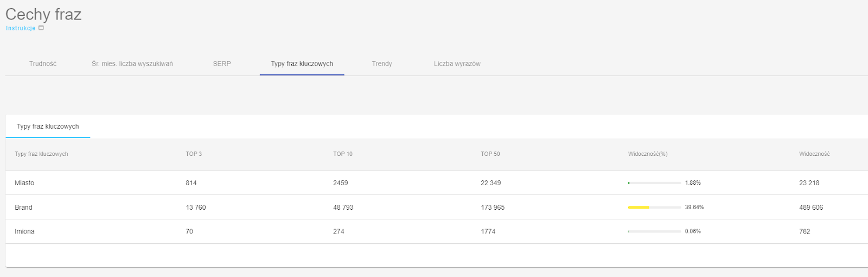The height and width of the screenshot is (277, 868).
Task: Switch to the Trudność tab
Action: (x=43, y=64)
